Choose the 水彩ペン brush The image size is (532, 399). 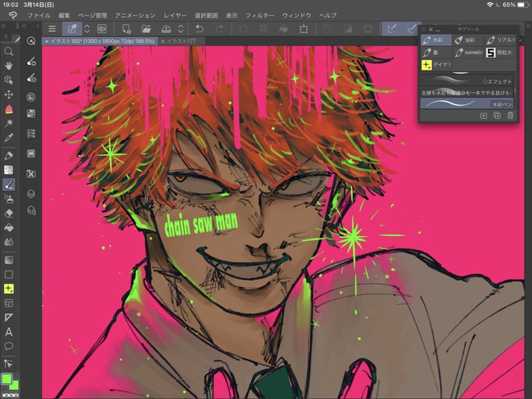[x=466, y=103]
